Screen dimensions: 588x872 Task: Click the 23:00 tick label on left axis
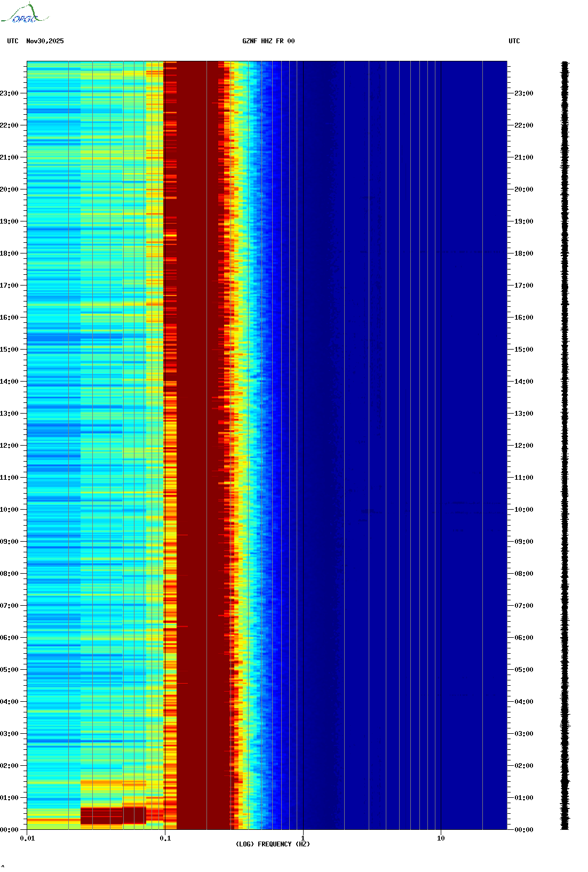[9, 93]
